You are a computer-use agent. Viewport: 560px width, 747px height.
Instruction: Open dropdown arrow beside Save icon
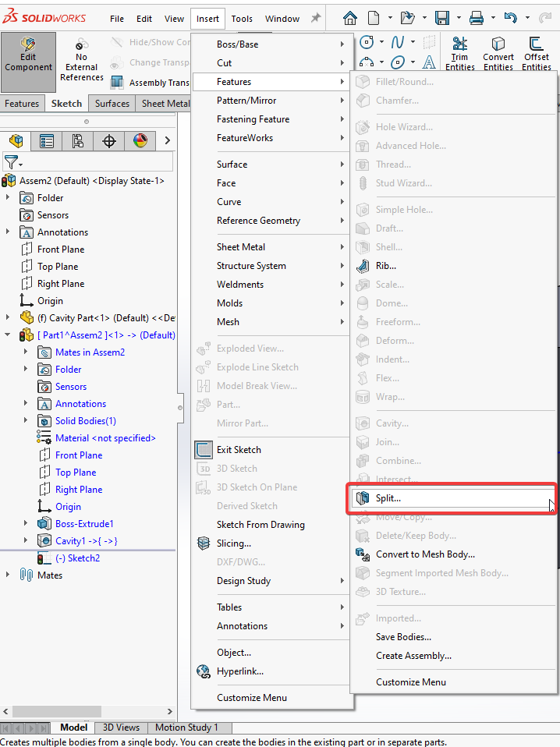pos(459,18)
